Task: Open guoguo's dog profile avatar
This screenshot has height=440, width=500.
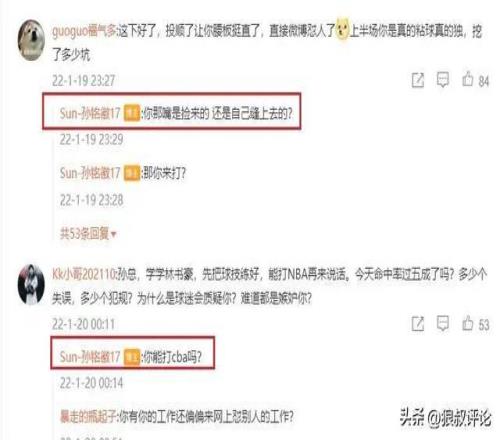Action: 31,40
